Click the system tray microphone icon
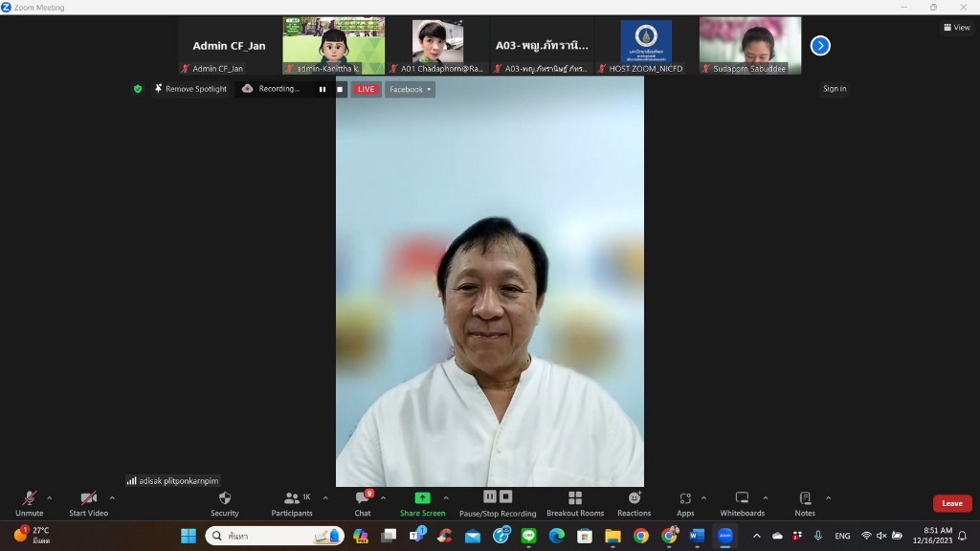The width and height of the screenshot is (980, 551). coord(817,536)
